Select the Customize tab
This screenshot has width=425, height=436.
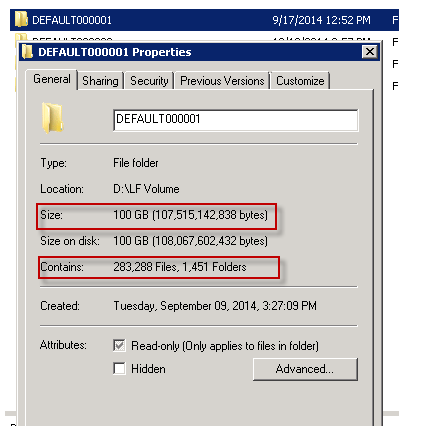300,81
